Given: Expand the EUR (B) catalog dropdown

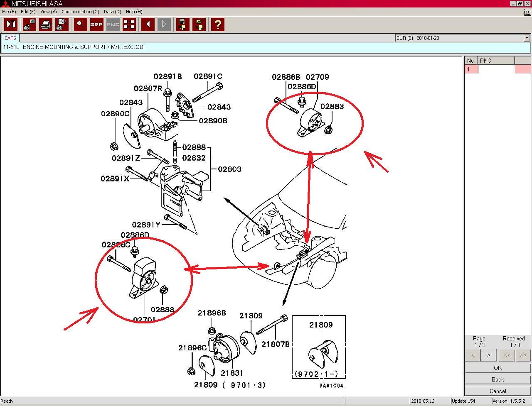Looking at the screenshot, I should pos(527,38).
